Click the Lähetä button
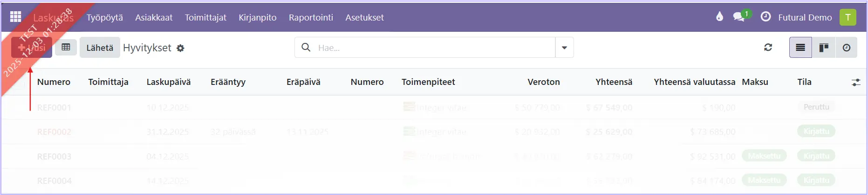 pos(100,48)
